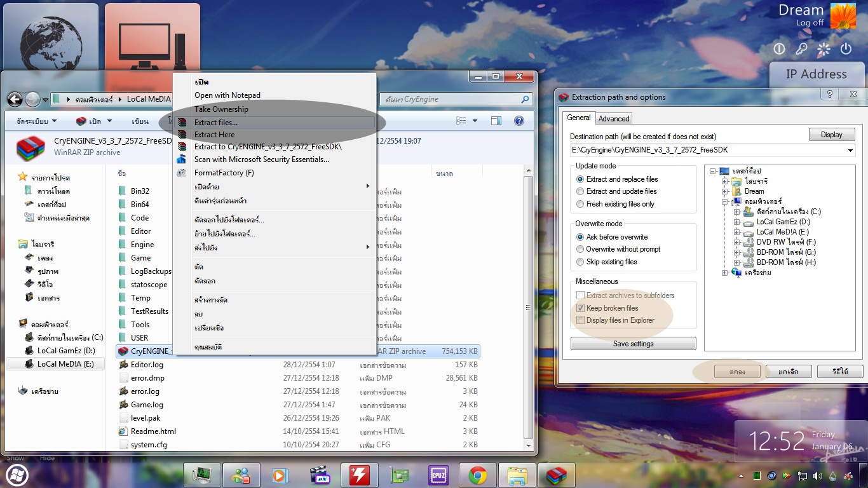
Task: Launch Google Chrome from the taskbar
Action: (x=477, y=475)
